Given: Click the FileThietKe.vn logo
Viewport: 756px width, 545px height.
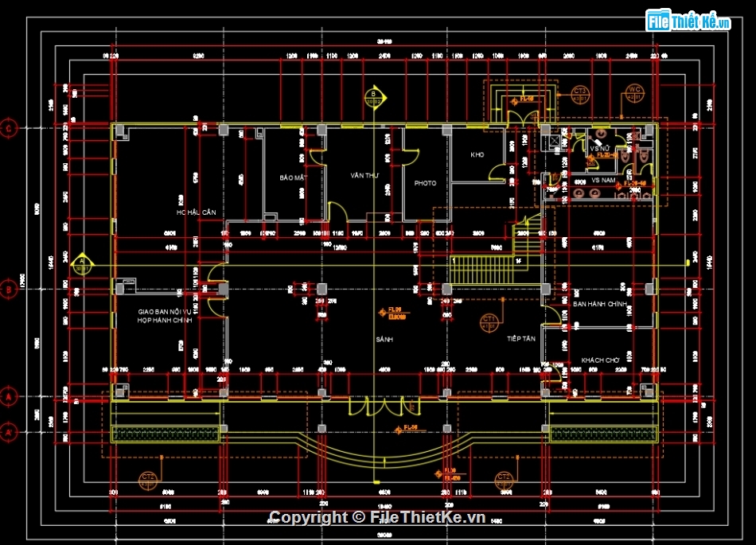Looking at the screenshot, I should 688,21.
